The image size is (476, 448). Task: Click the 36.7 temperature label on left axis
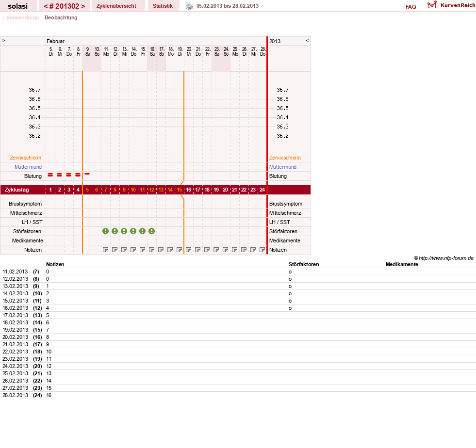click(x=34, y=90)
